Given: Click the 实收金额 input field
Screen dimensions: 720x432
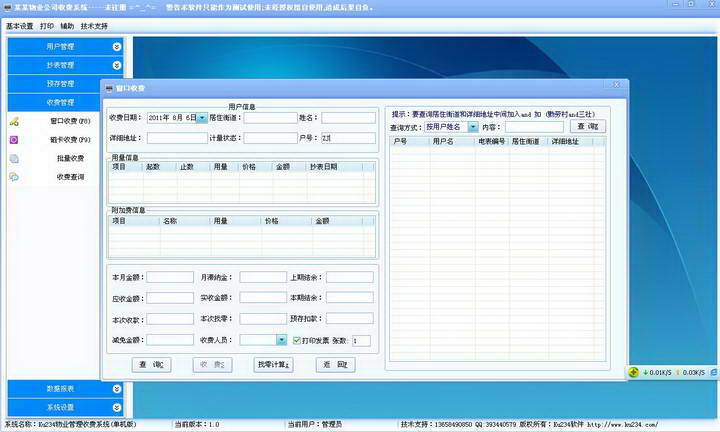Looking at the screenshot, I should point(263,298).
